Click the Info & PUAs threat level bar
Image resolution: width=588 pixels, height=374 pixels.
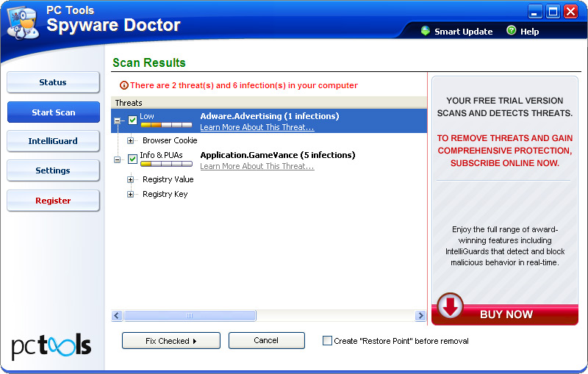(x=166, y=164)
